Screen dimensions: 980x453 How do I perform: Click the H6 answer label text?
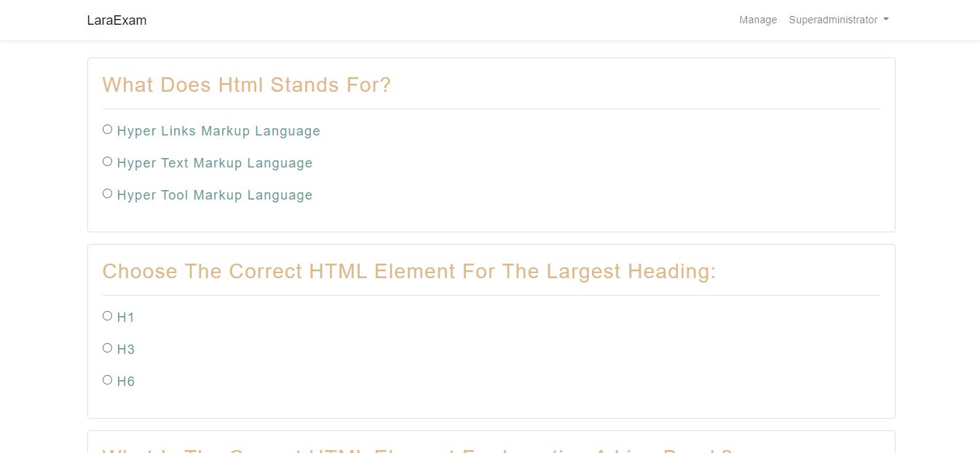126,382
